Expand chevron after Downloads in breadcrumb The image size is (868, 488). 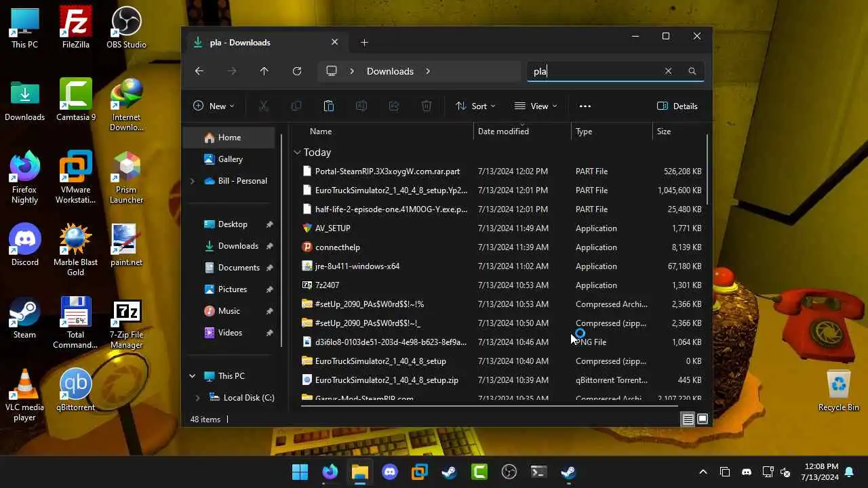(428, 71)
